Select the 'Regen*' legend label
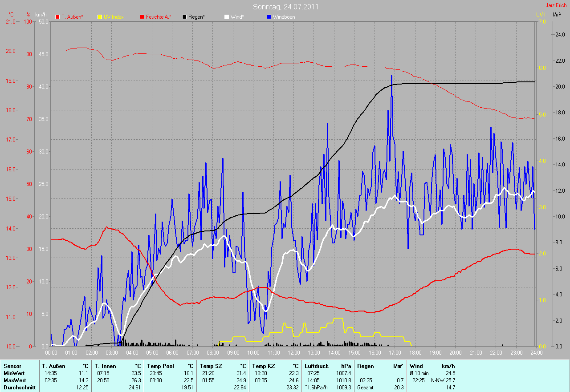The image size is (570, 392). pyautogui.click(x=197, y=17)
